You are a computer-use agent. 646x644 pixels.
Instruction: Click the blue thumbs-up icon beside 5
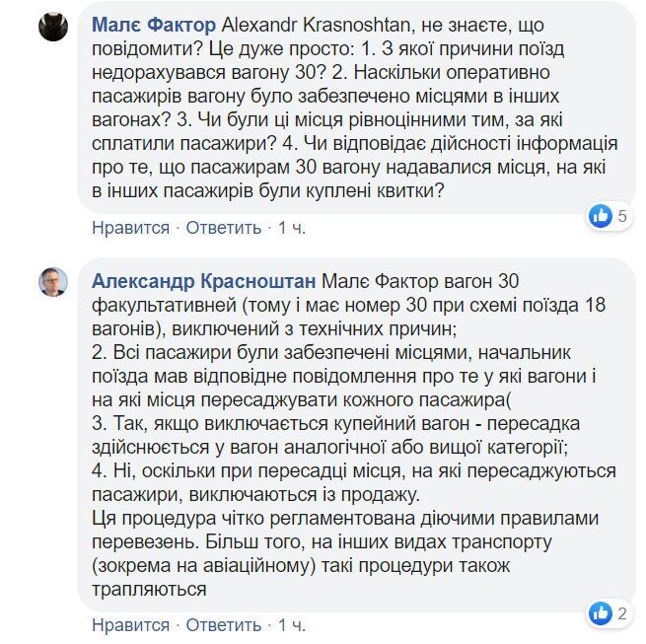(600, 216)
